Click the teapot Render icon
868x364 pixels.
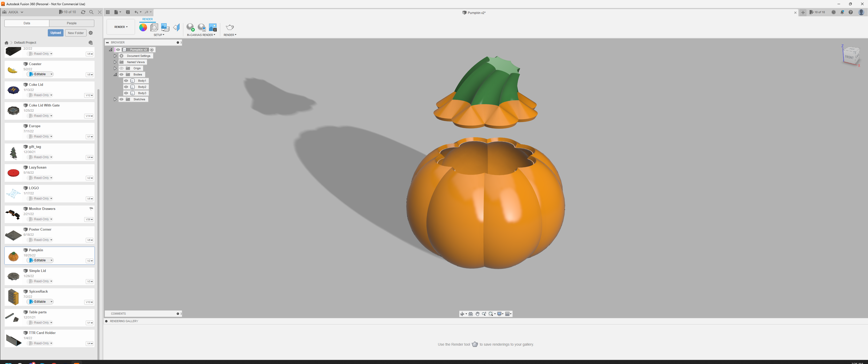[230, 27]
